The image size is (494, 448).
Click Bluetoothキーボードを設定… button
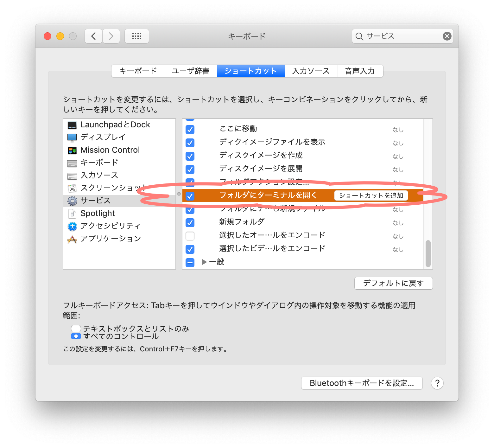362,383
